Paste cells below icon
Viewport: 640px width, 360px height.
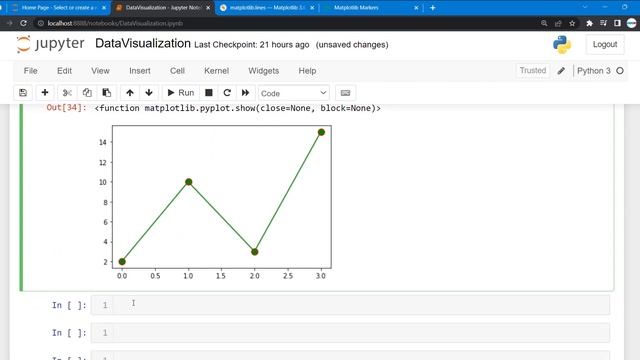107,93
